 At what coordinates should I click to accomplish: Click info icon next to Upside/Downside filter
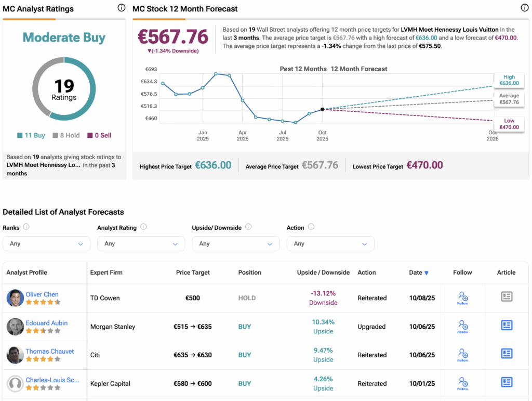tap(248, 227)
